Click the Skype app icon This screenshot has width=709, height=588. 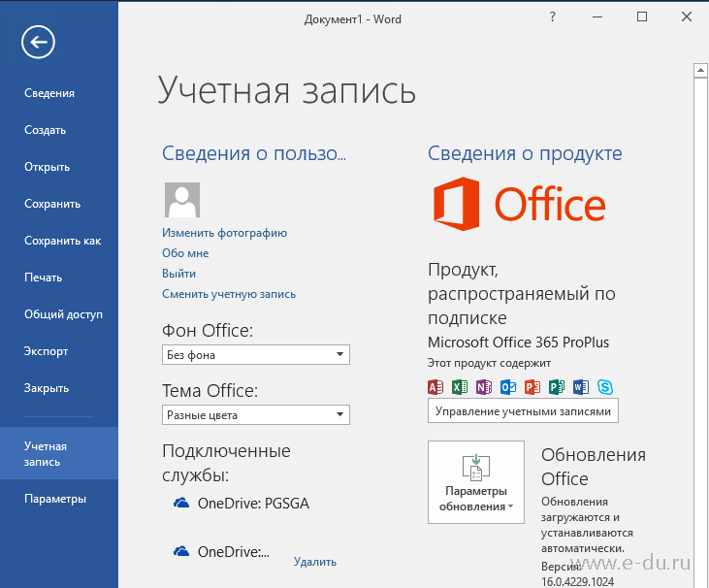pyautogui.click(x=605, y=387)
